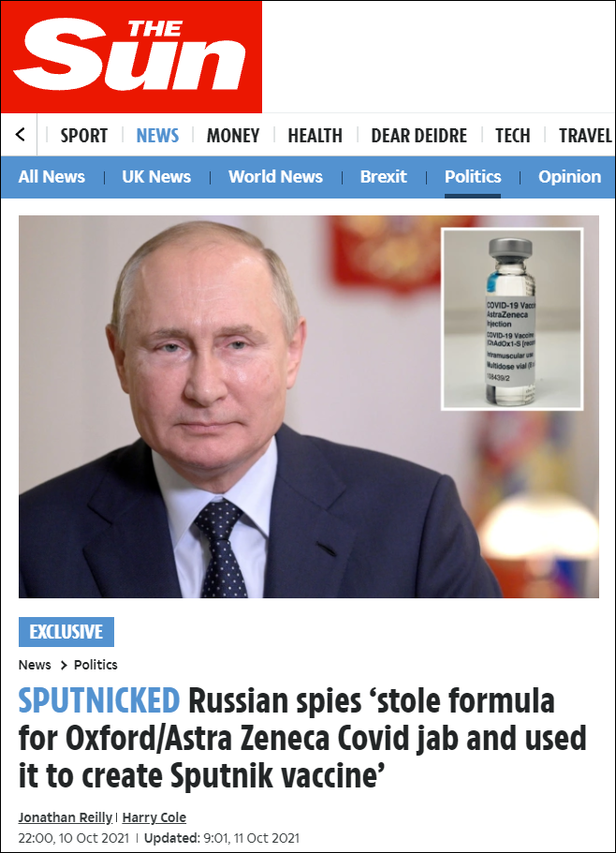This screenshot has height=853, width=616.
Task: Click the AstraZeneca vaccine vial inset image
Action: [x=511, y=319]
